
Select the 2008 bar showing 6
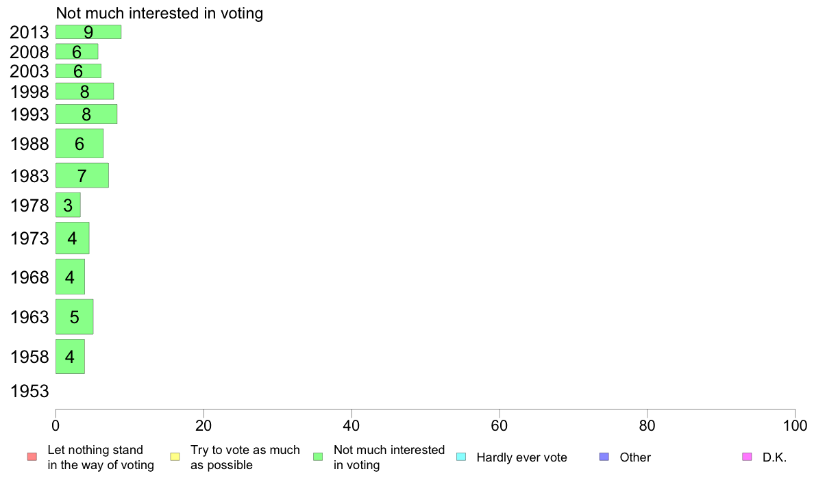77,52
